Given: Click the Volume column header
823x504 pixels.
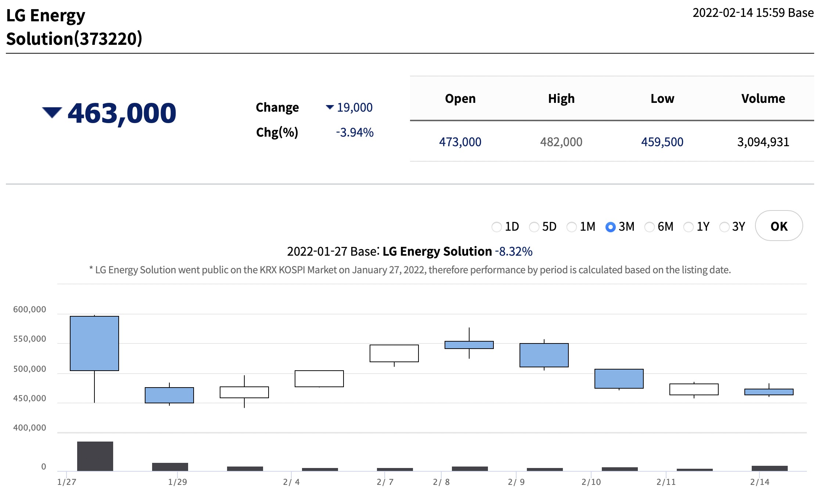Looking at the screenshot, I should (x=763, y=98).
